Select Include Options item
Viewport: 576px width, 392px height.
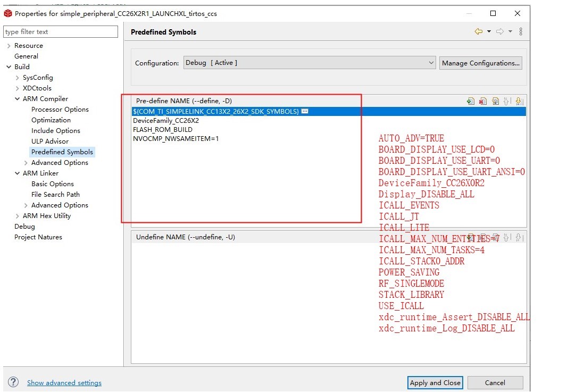click(x=55, y=131)
